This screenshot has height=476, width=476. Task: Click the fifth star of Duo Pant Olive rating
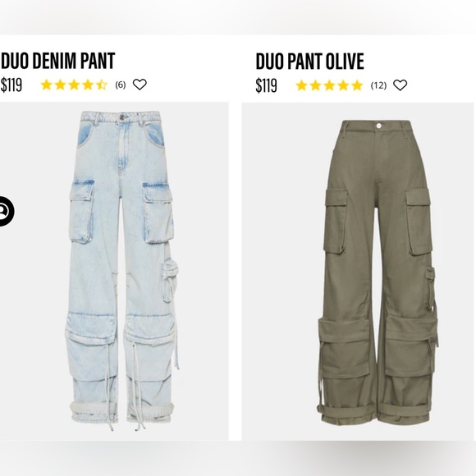[x=357, y=85]
